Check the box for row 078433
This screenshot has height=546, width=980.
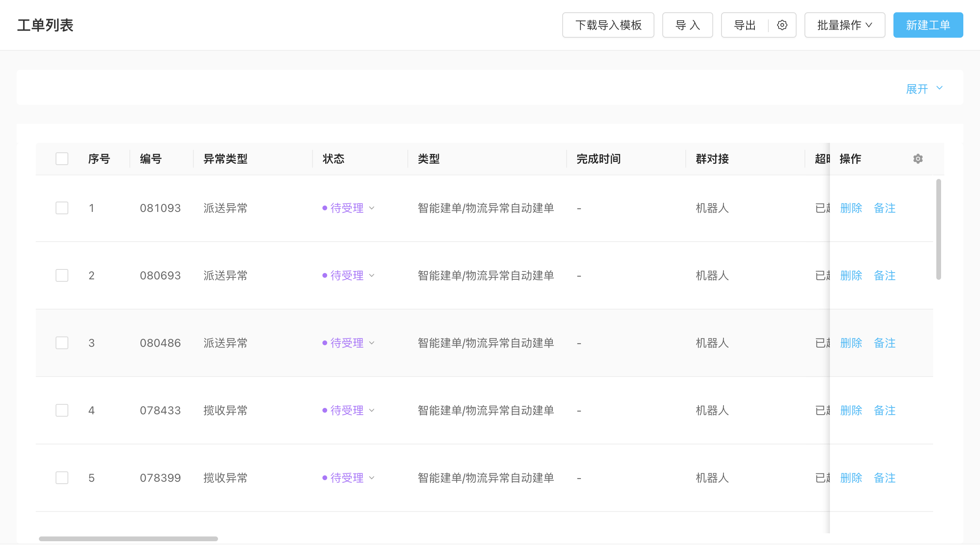[62, 410]
